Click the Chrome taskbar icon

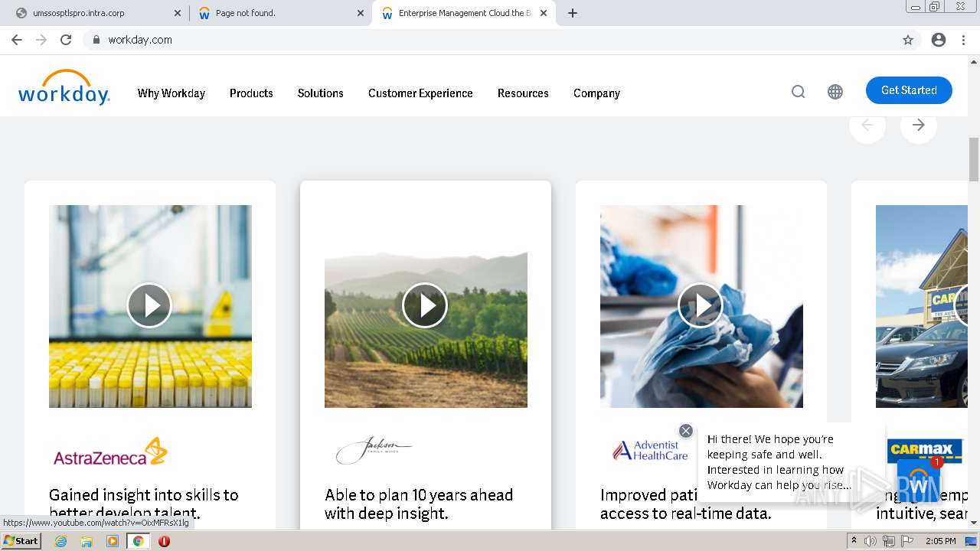tap(138, 541)
